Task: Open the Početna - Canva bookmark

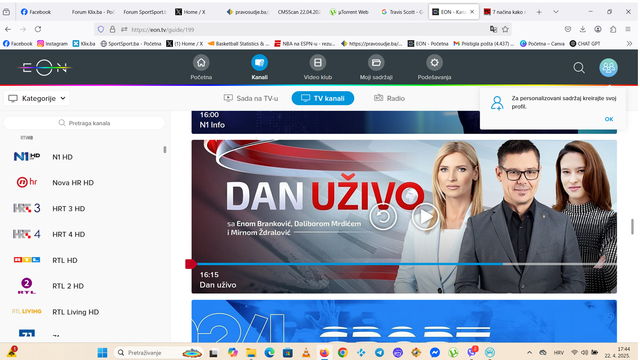Action: coord(542,44)
